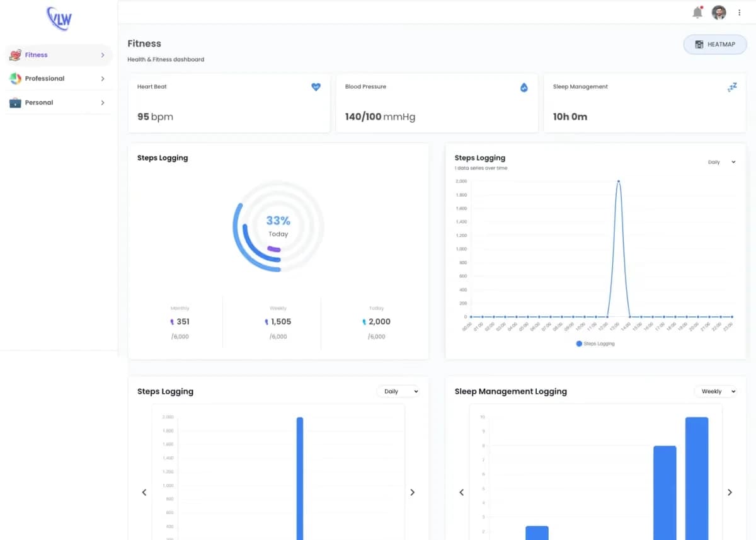This screenshot has width=756, height=540.
Task: Open the Daily dropdown on steps bar chart
Action: (x=398, y=391)
